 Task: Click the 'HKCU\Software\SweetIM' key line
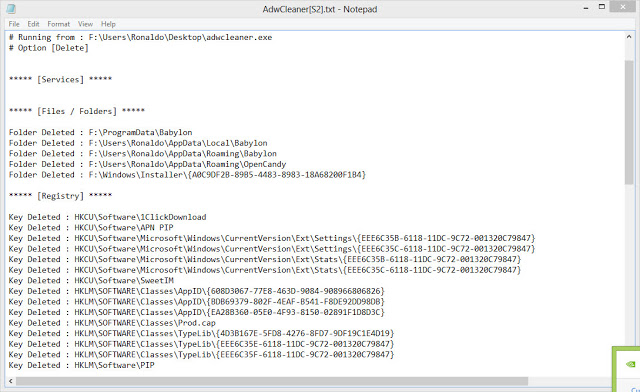(x=91, y=281)
